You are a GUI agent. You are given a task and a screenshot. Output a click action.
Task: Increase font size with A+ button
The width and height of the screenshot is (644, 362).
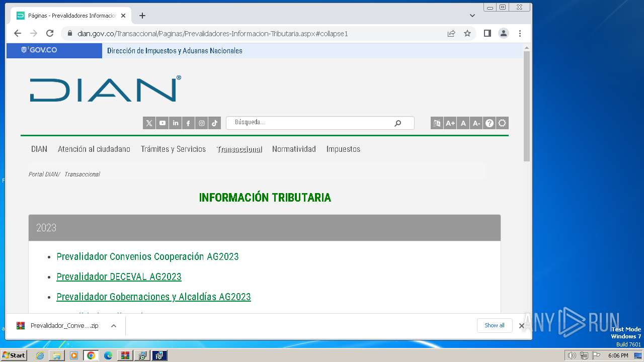(450, 123)
